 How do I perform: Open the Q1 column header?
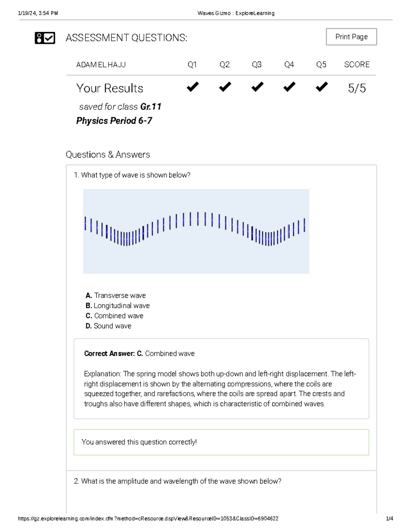click(192, 64)
